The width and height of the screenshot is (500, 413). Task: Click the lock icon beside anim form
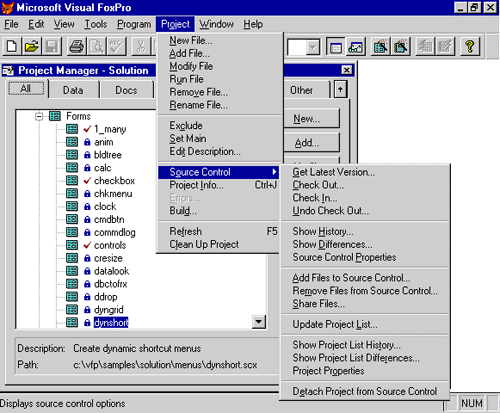(87, 142)
